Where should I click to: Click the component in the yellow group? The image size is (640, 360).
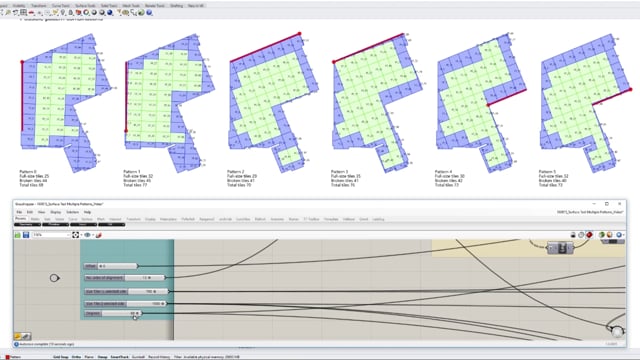click(560, 248)
